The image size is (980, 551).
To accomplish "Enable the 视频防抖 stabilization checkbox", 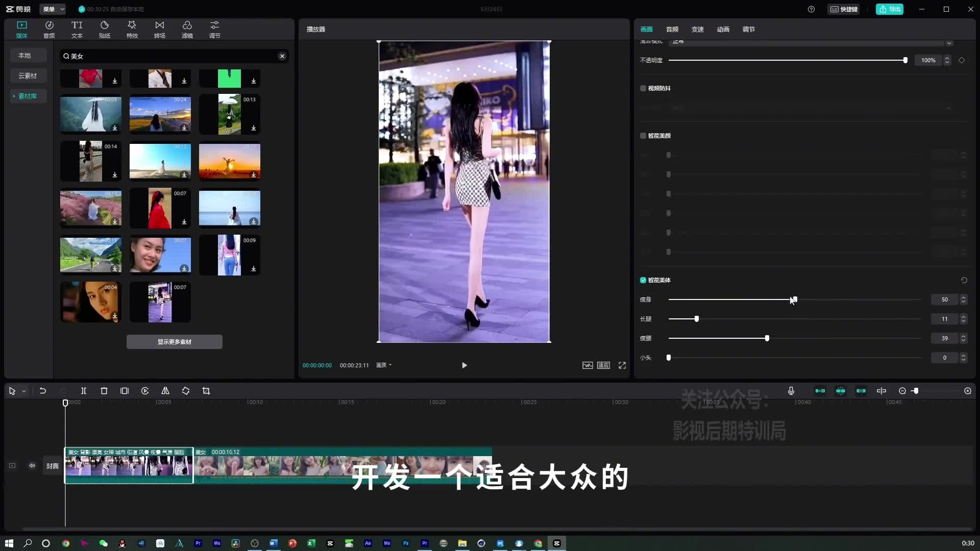I will 643,88.
